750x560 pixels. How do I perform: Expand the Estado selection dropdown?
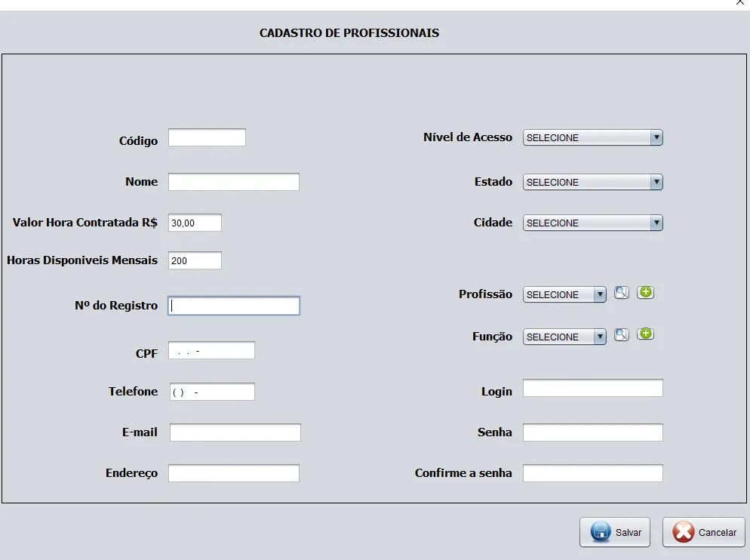[x=592, y=182]
